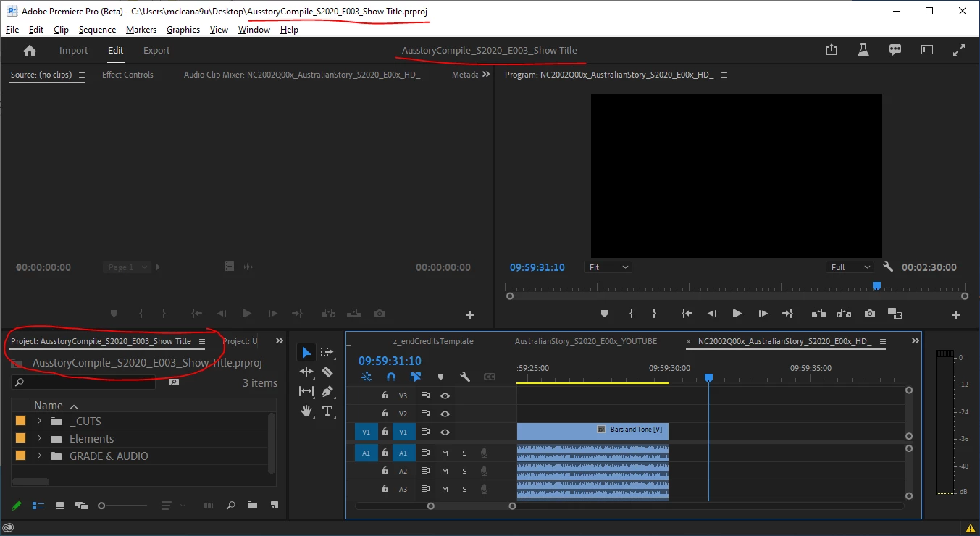Toggle V2 track output eye
This screenshot has width=980, height=536.
pos(445,414)
